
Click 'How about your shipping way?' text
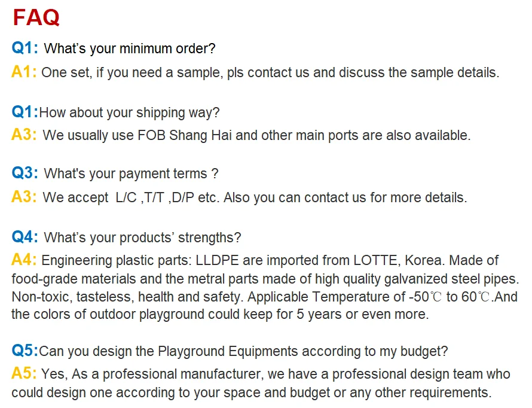pyautogui.click(x=130, y=112)
